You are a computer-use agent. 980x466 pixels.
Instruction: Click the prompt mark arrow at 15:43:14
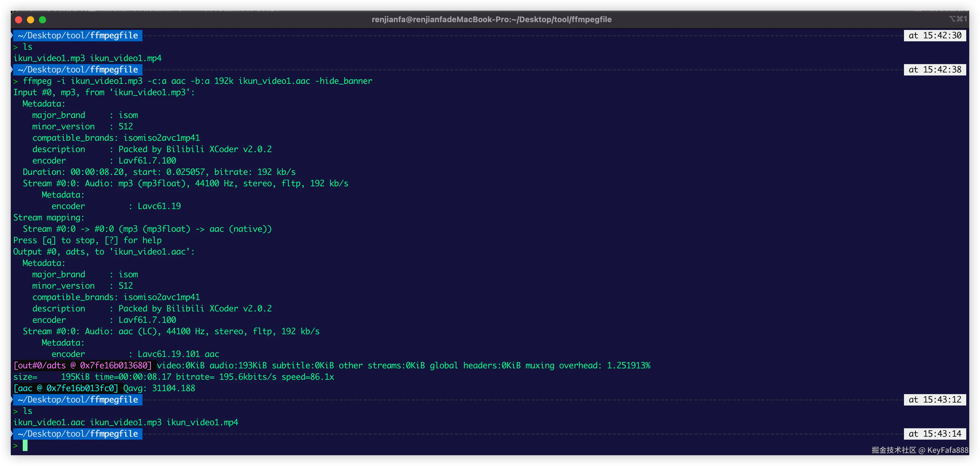point(12,434)
